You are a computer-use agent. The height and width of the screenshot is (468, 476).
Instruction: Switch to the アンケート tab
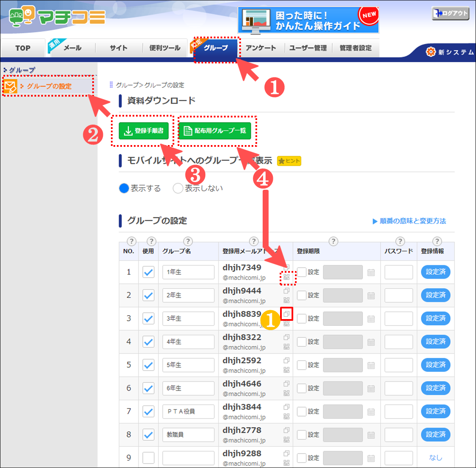coord(261,48)
